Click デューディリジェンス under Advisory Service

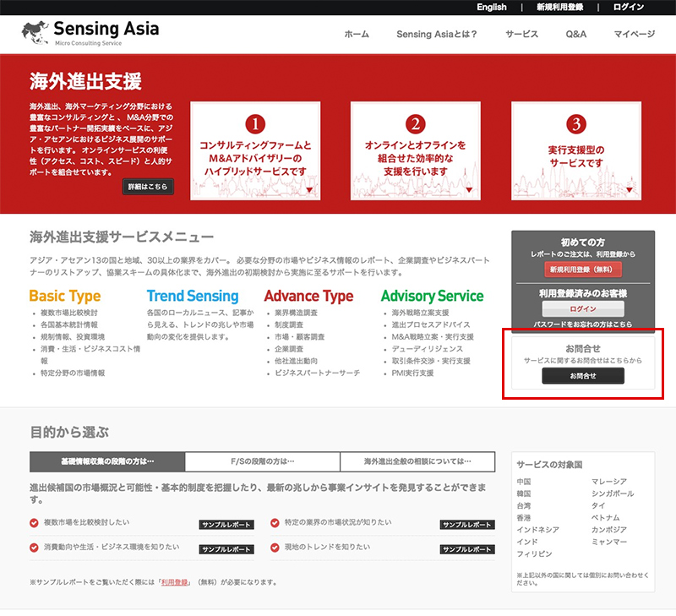click(428, 349)
